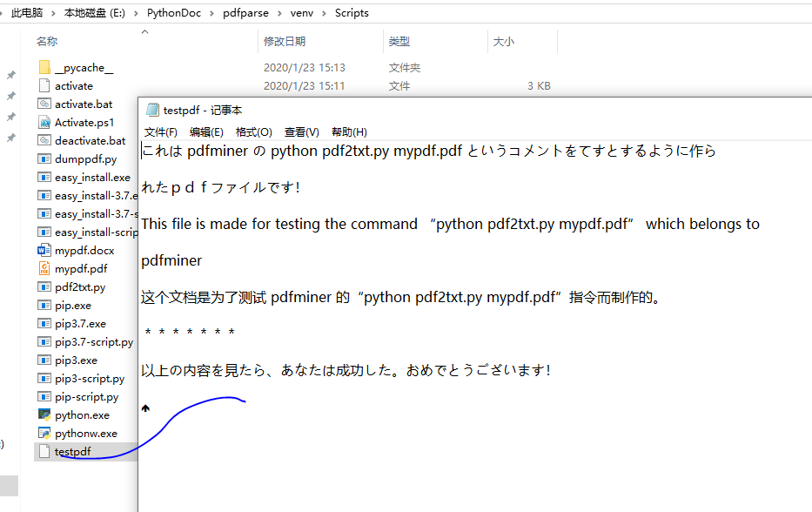812x512 pixels.
Task: Open the 查看(V) menu in Notepad
Action: click(x=301, y=132)
